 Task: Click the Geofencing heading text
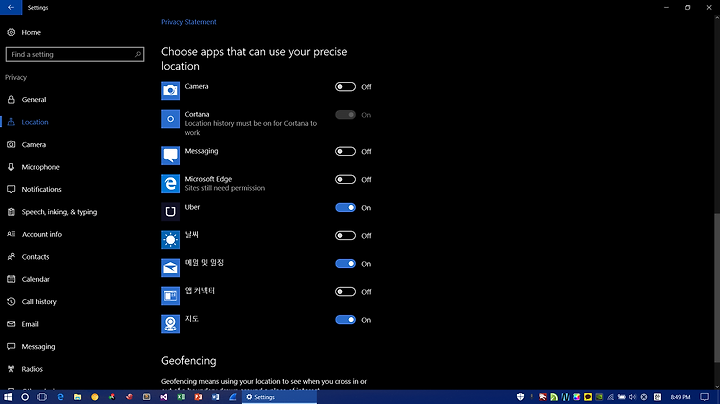click(x=189, y=361)
